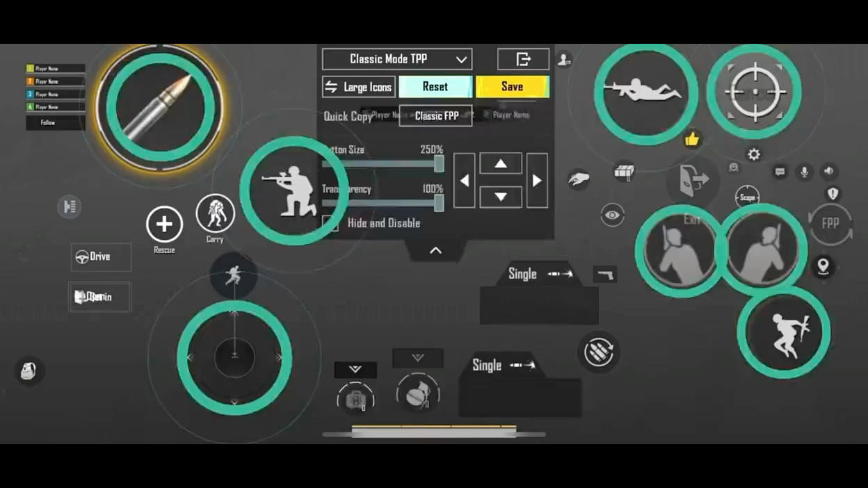Select the shield warning icon
The height and width of the screenshot is (488, 868).
[x=833, y=193]
